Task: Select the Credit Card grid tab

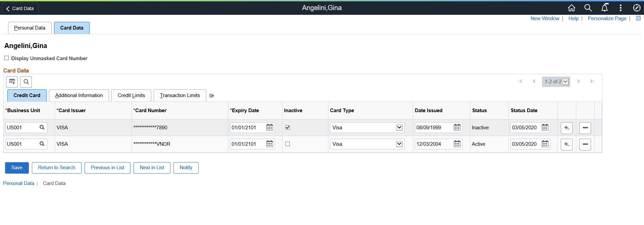Action: pyautogui.click(x=27, y=95)
